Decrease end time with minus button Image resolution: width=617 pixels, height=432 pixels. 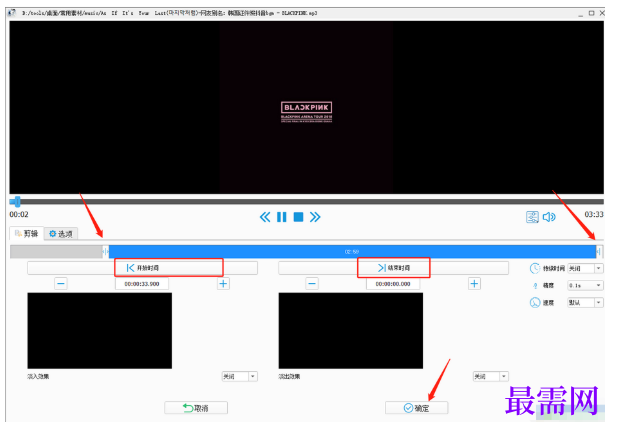(312, 284)
